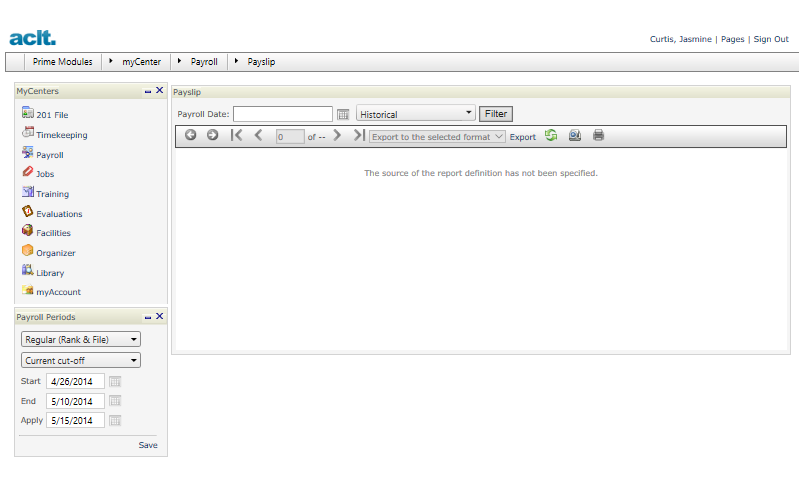Click Sign Out link

771,39
